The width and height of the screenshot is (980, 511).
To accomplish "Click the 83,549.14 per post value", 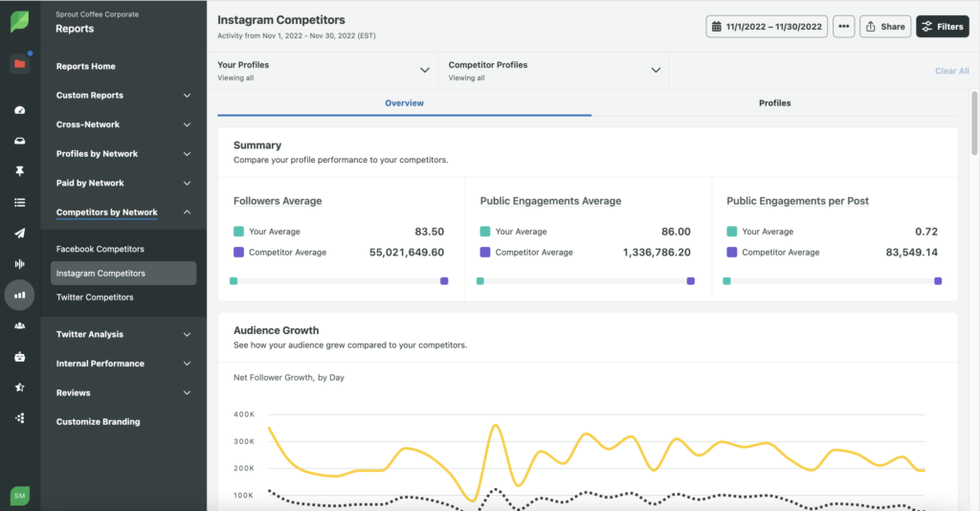I will coord(911,253).
